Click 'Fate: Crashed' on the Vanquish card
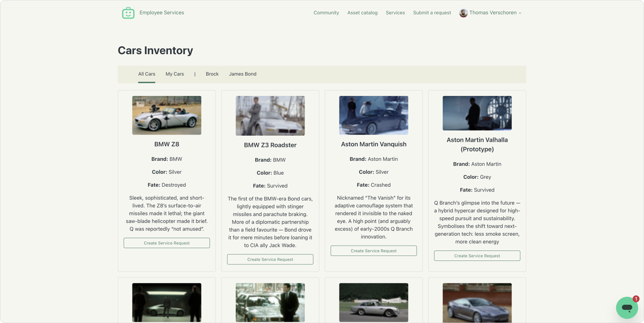644x323 pixels. [x=374, y=185]
